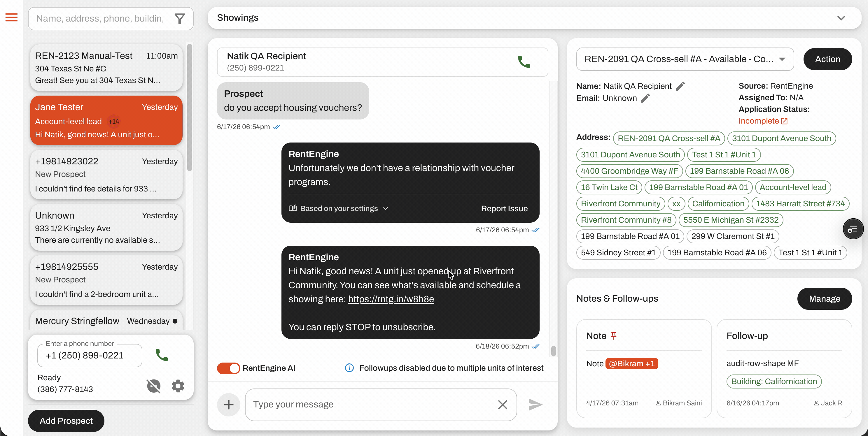The image size is (868, 436).
Task: Select the 549 Sidney Street #1 tag
Action: [618, 253]
